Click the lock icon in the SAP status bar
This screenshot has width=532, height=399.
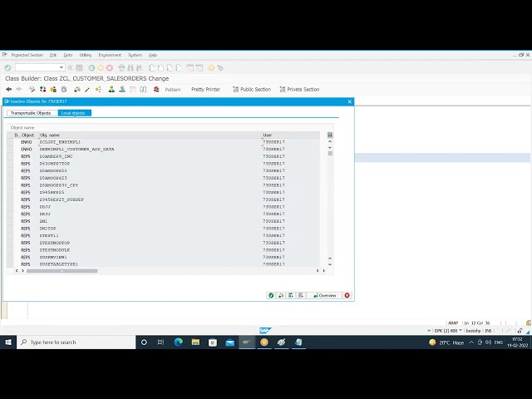pyautogui.click(x=520, y=331)
